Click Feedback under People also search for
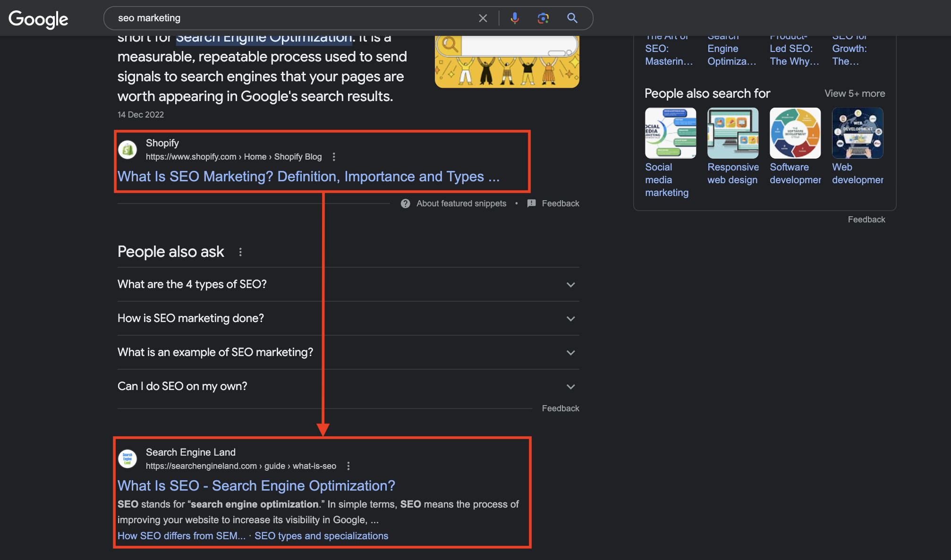Screen dimensions: 951x560 (866, 219)
